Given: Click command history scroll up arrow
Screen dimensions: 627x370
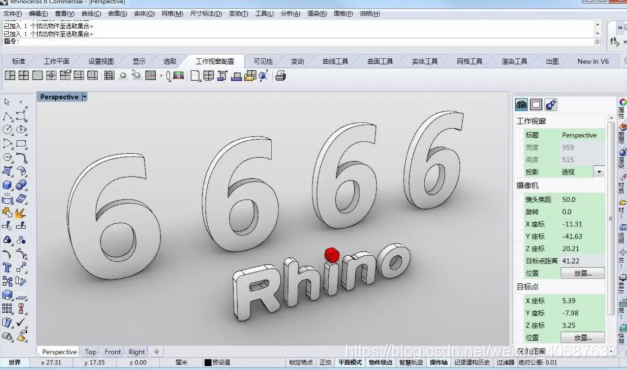Looking at the screenshot, I should [x=598, y=24].
